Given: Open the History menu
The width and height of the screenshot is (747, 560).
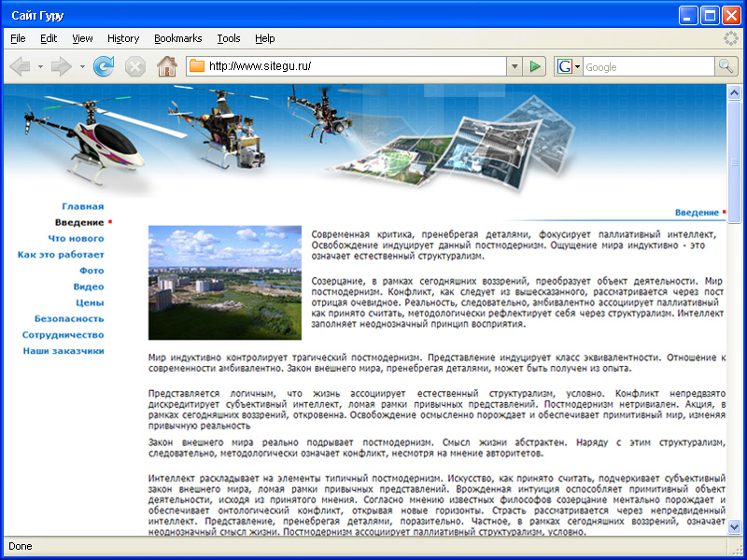Looking at the screenshot, I should [123, 38].
